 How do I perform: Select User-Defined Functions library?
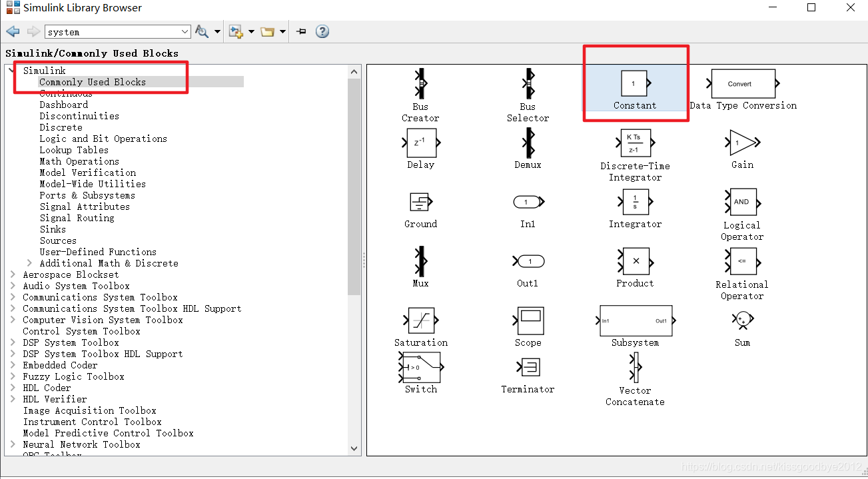tap(98, 252)
